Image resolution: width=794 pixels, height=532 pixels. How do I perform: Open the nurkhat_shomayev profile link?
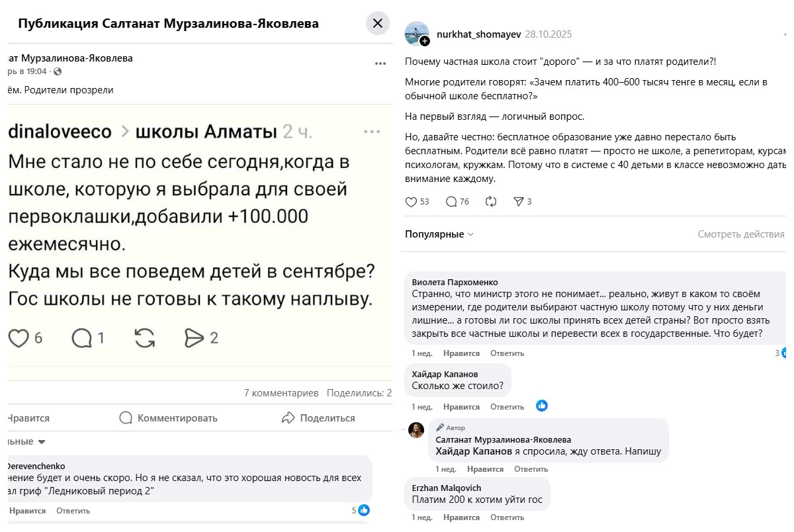pyautogui.click(x=478, y=34)
